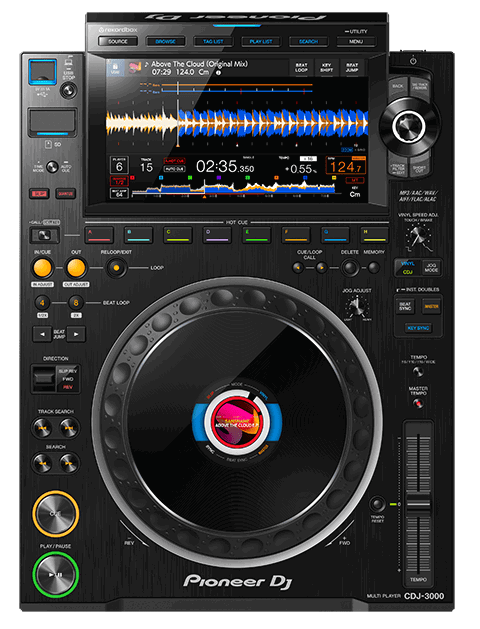Image resolution: width=480 pixels, height=629 pixels.
Task: Push the Beat Jump left arrow
Action: 42,334
